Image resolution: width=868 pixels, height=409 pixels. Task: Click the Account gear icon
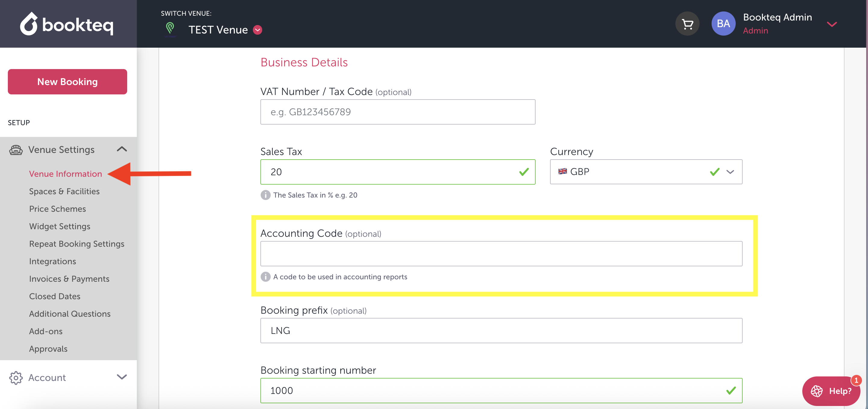pos(16,378)
